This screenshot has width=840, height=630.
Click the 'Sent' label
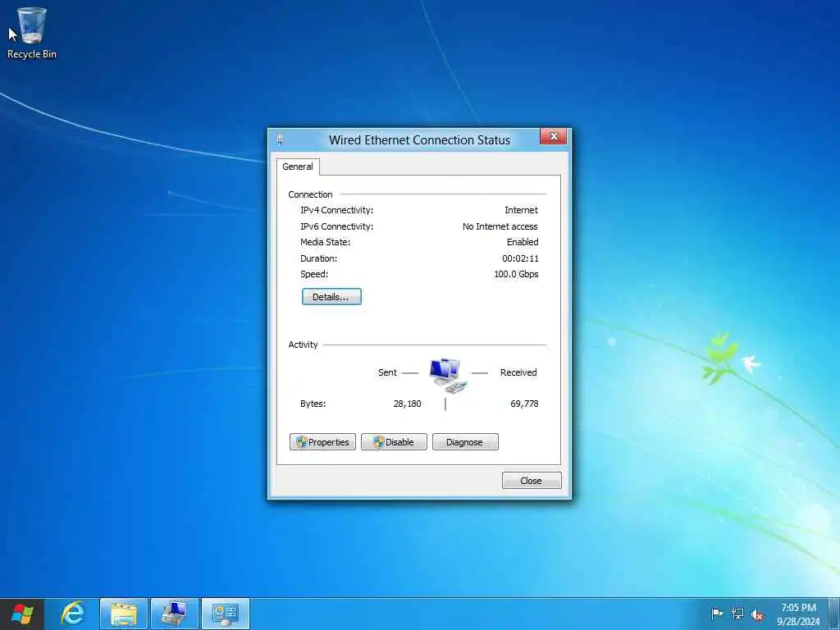pos(387,372)
